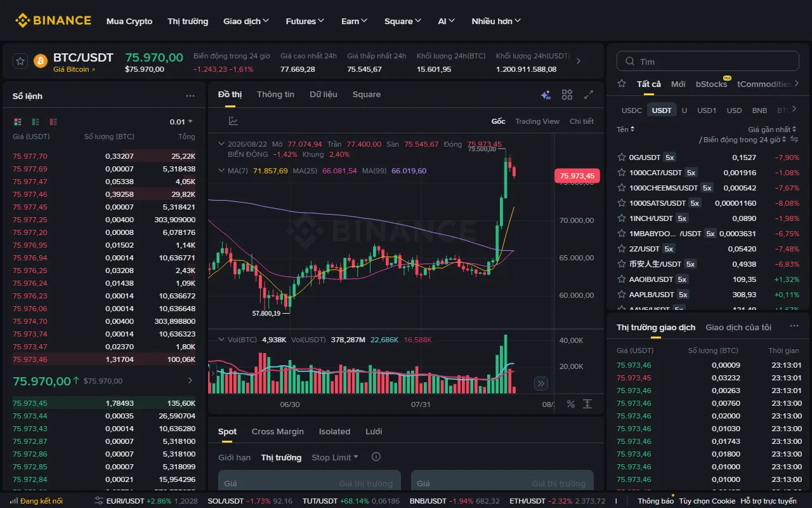Image resolution: width=812 pixels, height=508 pixels.
Task: Switch to the Cross Margin tab
Action: coord(278,431)
